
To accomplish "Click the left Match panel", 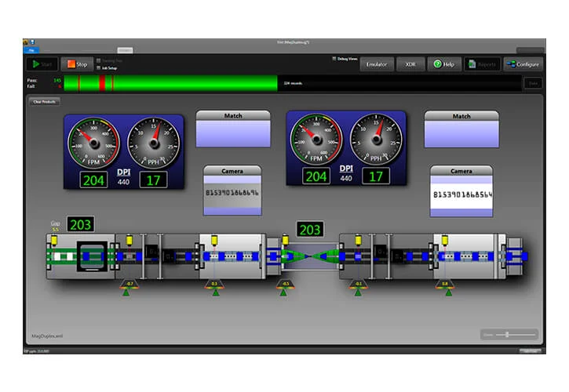I will pyautogui.click(x=233, y=129).
